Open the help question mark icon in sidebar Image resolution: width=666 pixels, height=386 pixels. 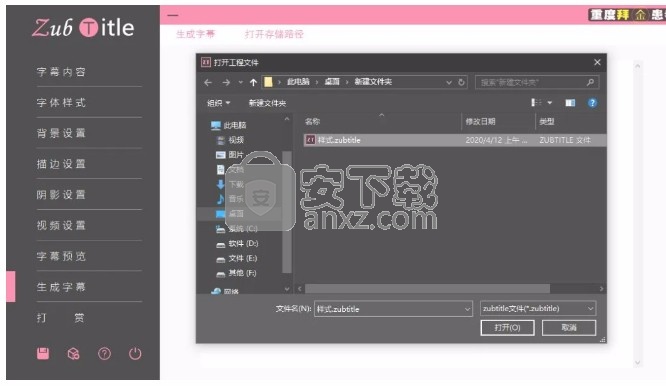[104, 353]
